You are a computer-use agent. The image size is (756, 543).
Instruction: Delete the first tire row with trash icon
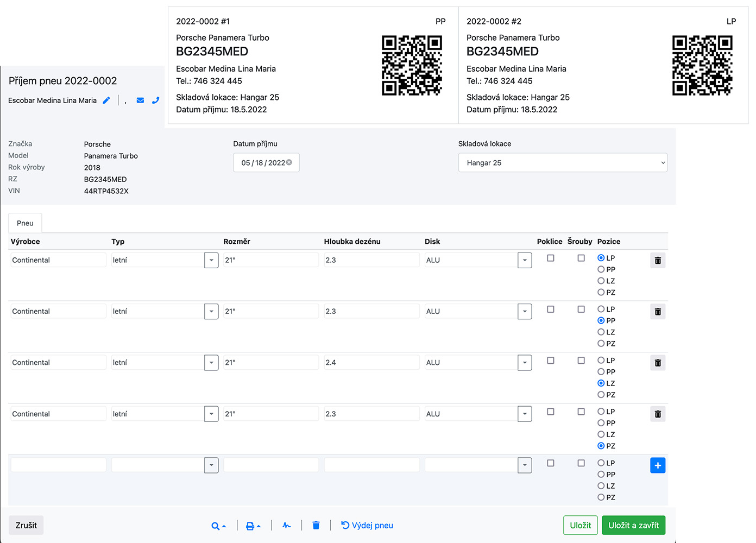point(658,261)
